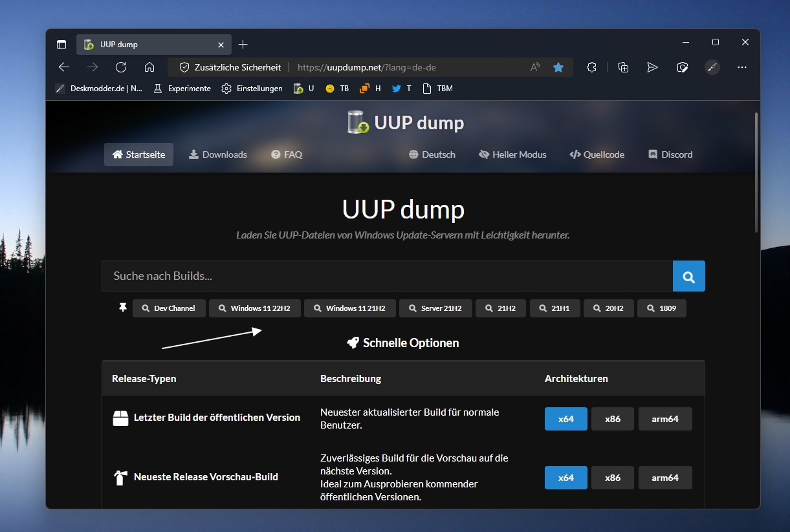Click the 20H2 quick search button

608,308
